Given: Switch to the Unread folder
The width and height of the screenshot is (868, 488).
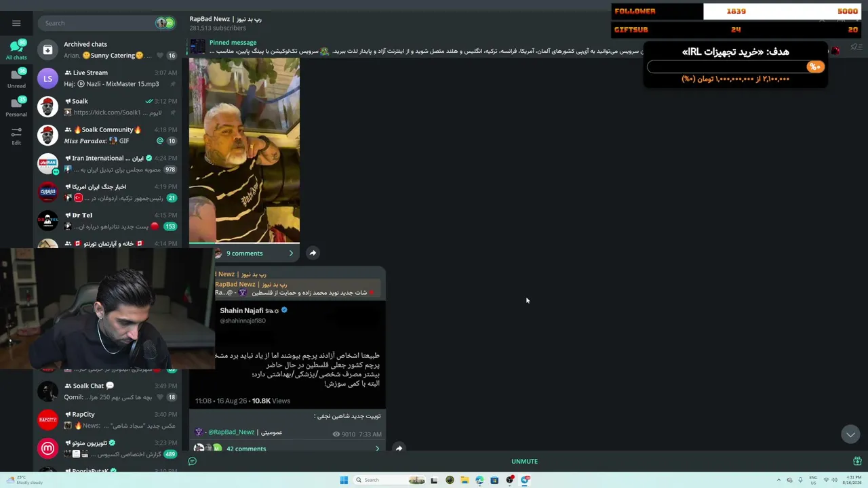Looking at the screenshot, I should (x=16, y=78).
